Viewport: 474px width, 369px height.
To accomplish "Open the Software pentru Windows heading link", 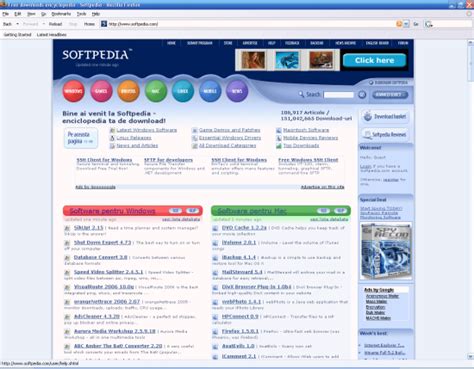I will (112, 211).
